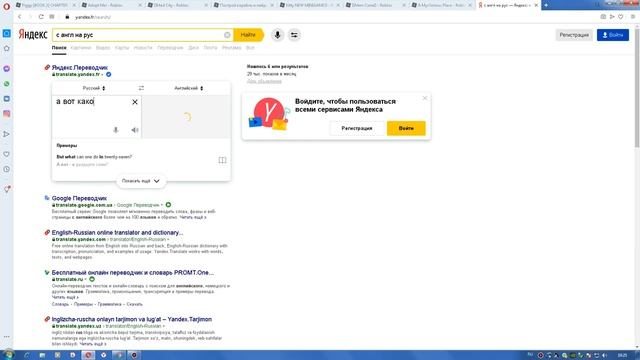The height and width of the screenshot is (360, 640).
Task: Open Messenger in the Opera sidebar
Action: tap(7, 69)
